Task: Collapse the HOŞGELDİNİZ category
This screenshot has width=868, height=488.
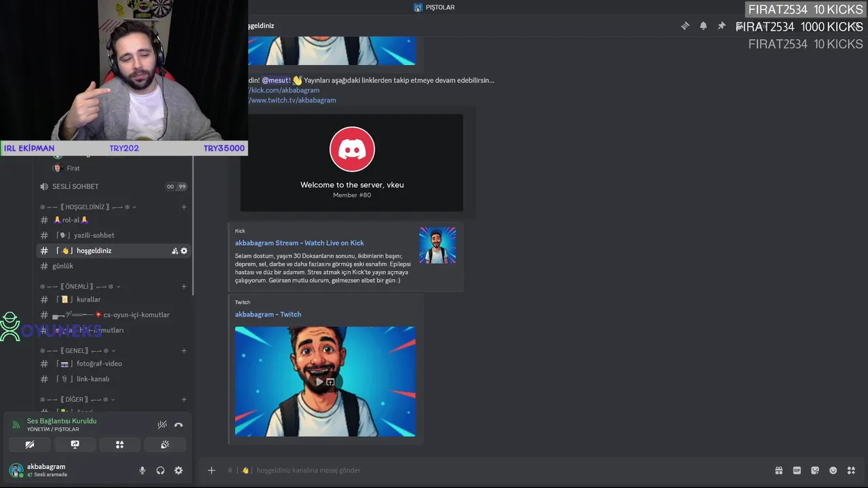Action: [x=88, y=207]
